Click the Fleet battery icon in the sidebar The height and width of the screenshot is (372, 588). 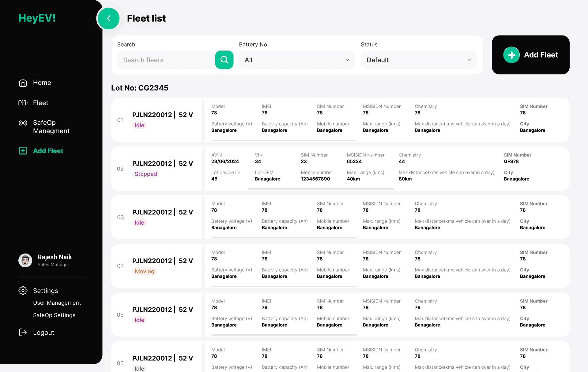[23, 103]
